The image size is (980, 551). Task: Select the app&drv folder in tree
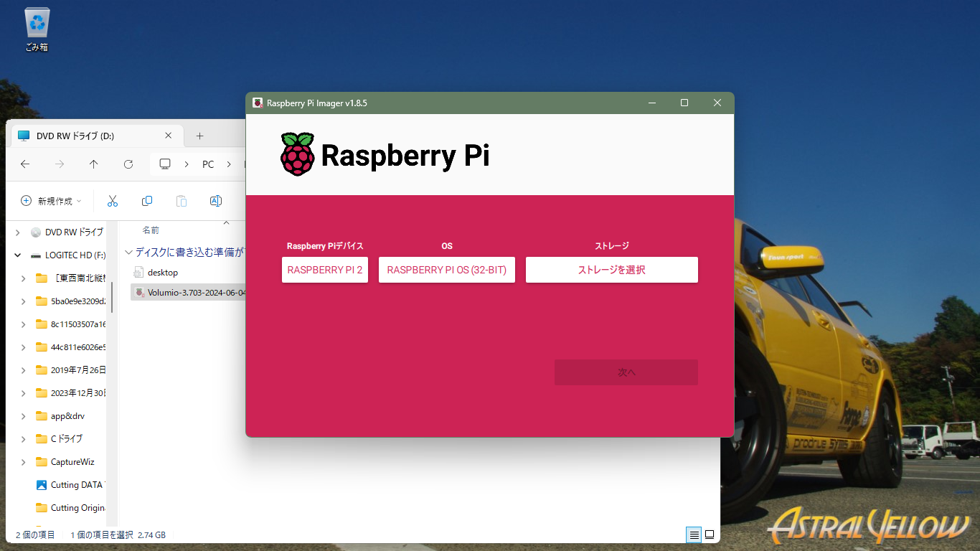(x=67, y=416)
